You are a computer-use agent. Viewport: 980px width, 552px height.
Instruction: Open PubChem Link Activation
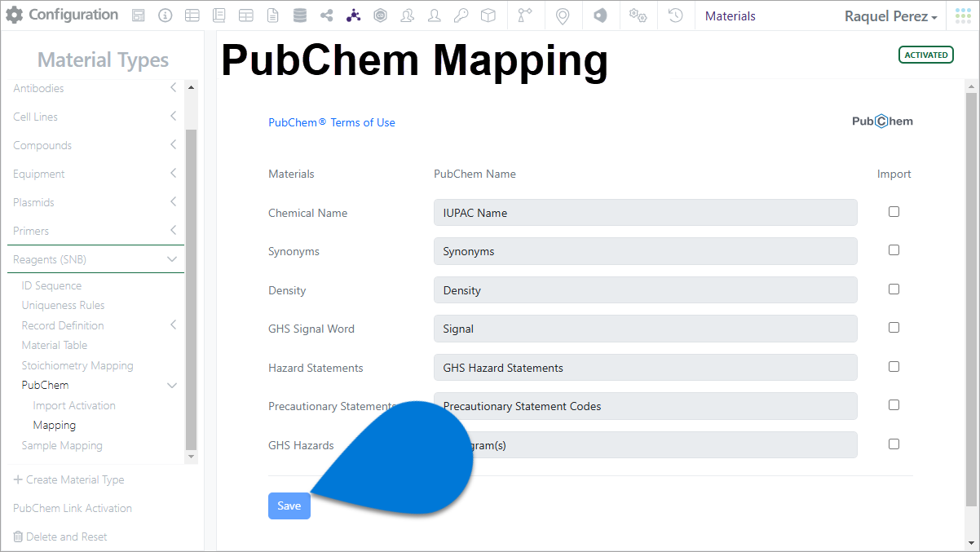point(73,508)
